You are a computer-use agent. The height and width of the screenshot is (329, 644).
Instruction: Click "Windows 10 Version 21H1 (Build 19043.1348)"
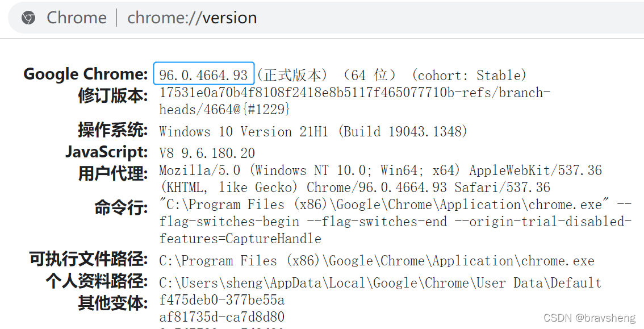pos(313,131)
